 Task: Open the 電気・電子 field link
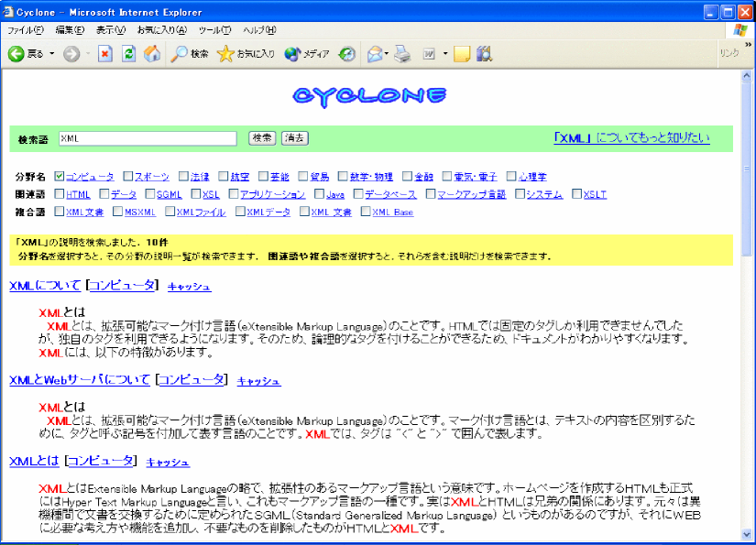[x=475, y=177]
